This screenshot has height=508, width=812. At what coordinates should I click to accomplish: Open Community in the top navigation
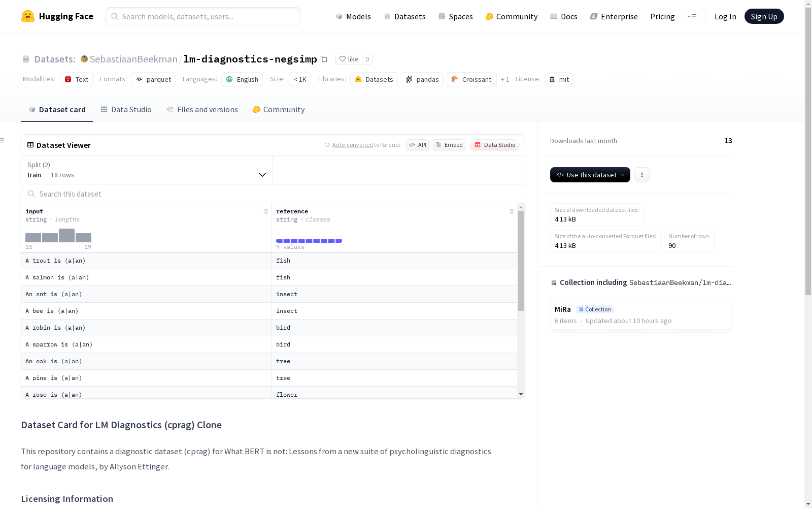(512, 16)
